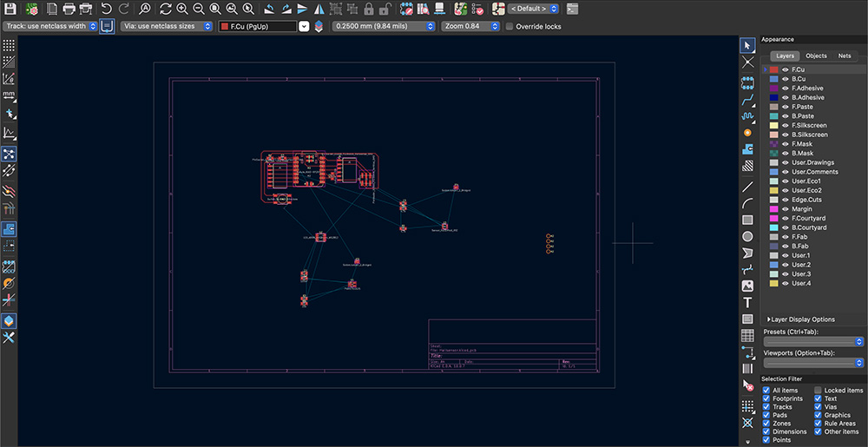Select the Route Tracks tool

(748, 100)
